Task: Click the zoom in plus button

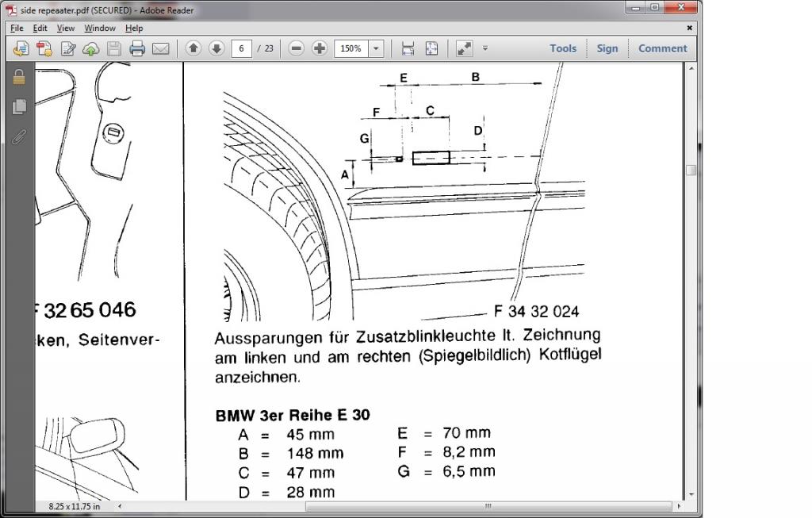Action: click(320, 48)
